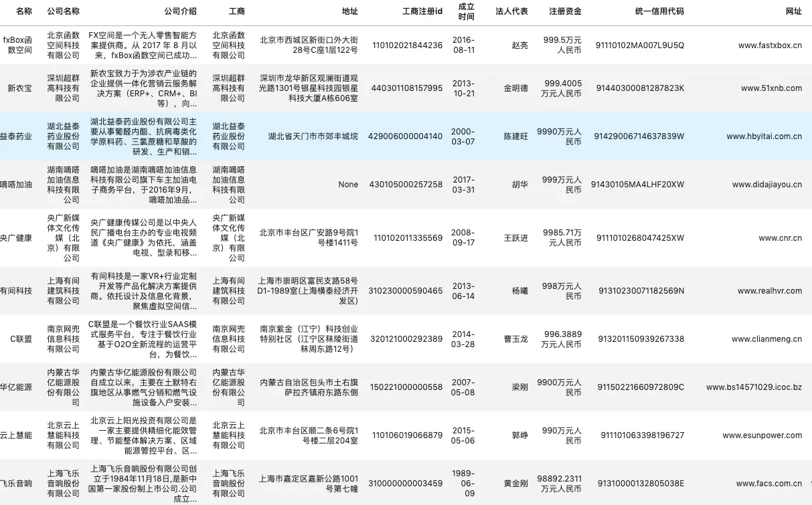Image resolution: width=812 pixels, height=505 pixels.
Task: Click the 北京市丰台区广安路9号院 address cell
Action: [309, 238]
